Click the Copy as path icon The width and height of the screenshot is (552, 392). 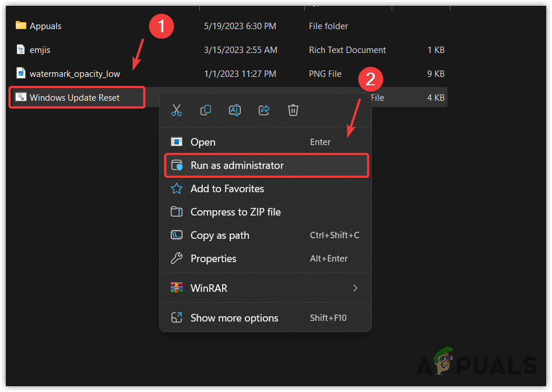177,235
